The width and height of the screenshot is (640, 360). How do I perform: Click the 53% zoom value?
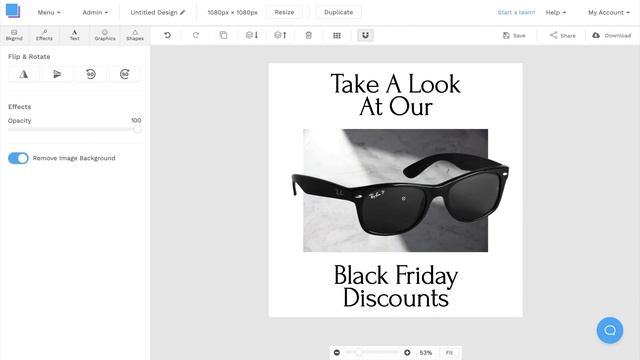[x=426, y=353]
